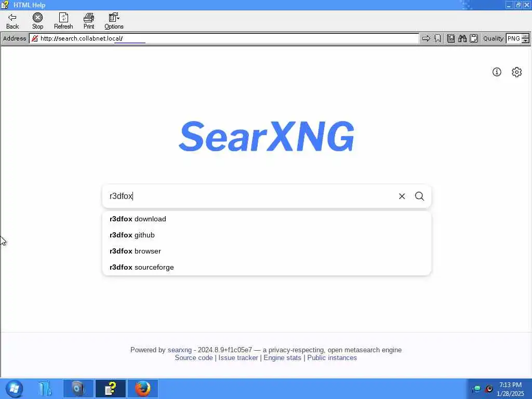The width and height of the screenshot is (532, 399).
Task: Launch Firefox from the taskbar
Action: coord(143,389)
